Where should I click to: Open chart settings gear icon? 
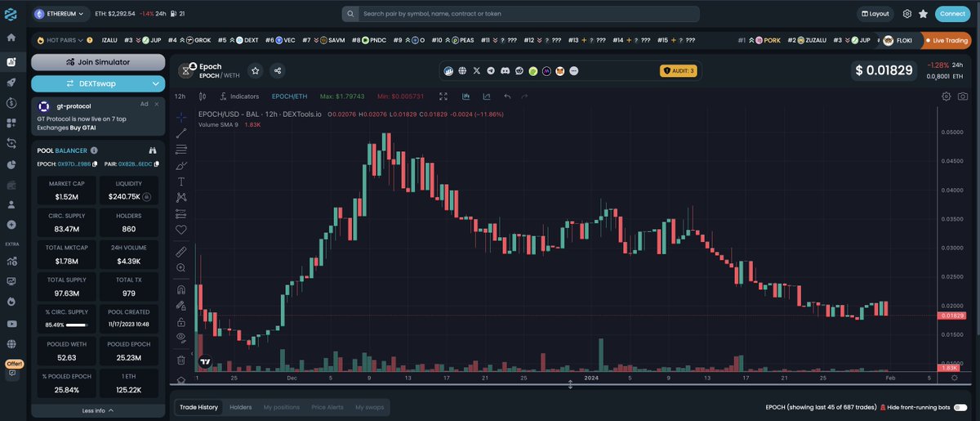coord(947,96)
